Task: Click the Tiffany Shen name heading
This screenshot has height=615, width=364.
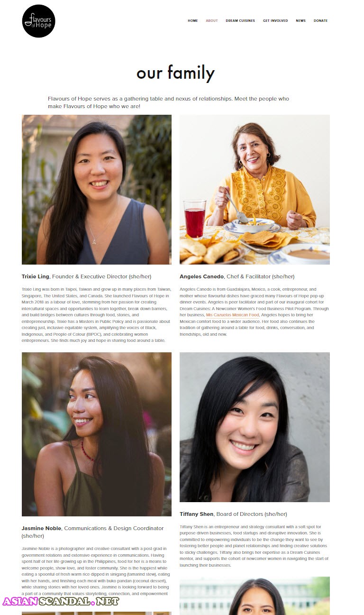Action: point(197,514)
